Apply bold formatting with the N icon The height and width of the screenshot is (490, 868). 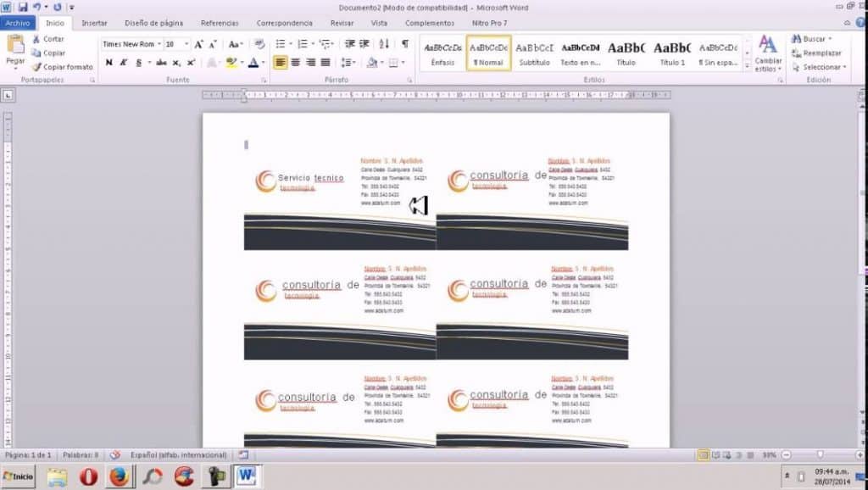pyautogui.click(x=109, y=62)
